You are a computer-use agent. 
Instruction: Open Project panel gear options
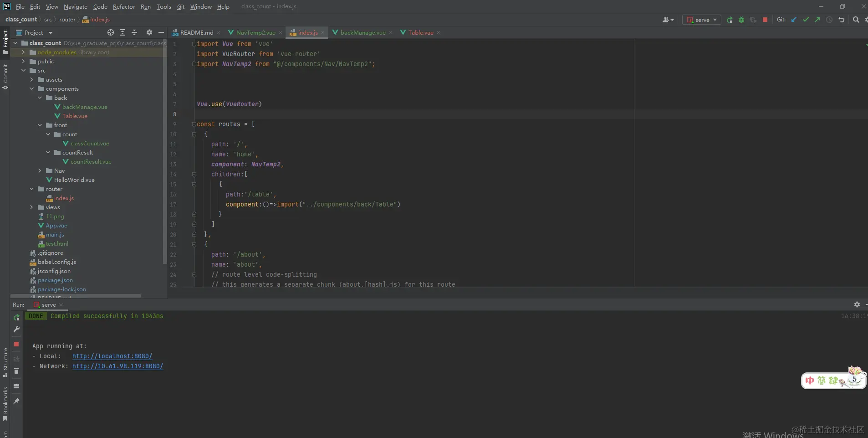point(149,33)
